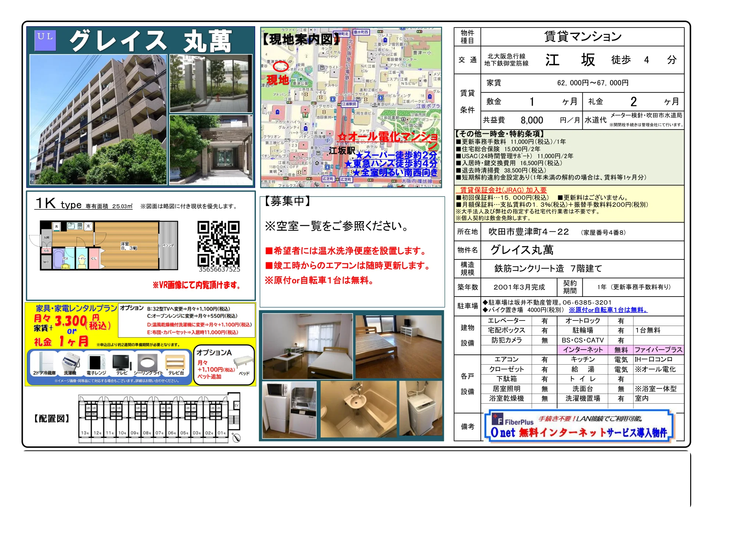
Task: Click the 共益費 value 8,000
Action: [x=532, y=120]
